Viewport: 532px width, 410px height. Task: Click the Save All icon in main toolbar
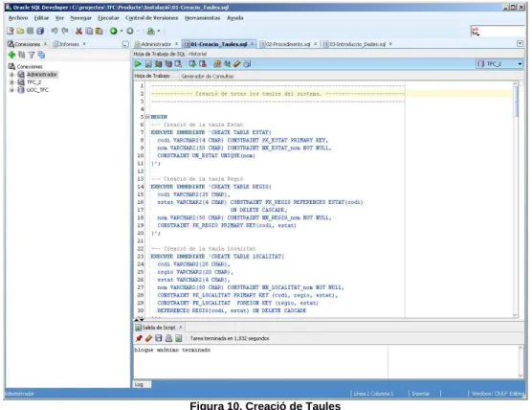40,32
